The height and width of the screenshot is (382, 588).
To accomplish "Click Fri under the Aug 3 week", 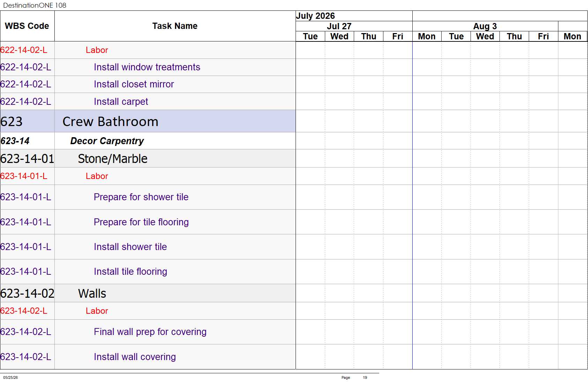I will tap(543, 37).
